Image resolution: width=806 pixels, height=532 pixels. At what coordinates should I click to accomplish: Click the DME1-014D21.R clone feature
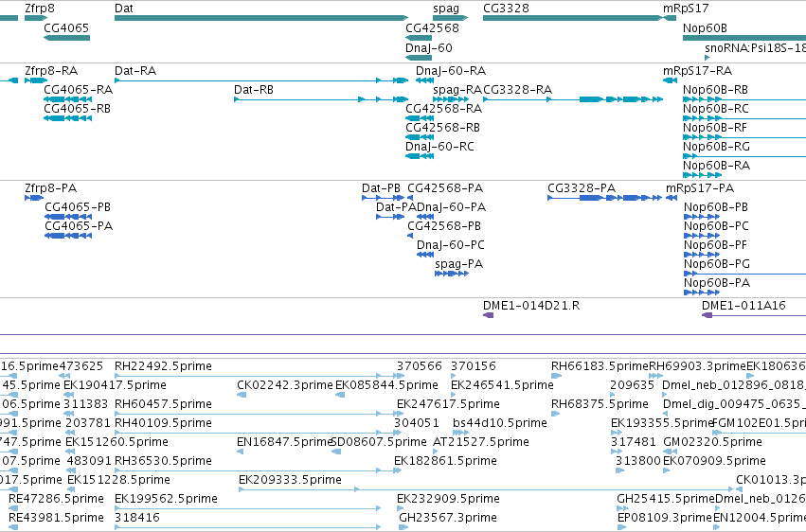[x=489, y=315]
